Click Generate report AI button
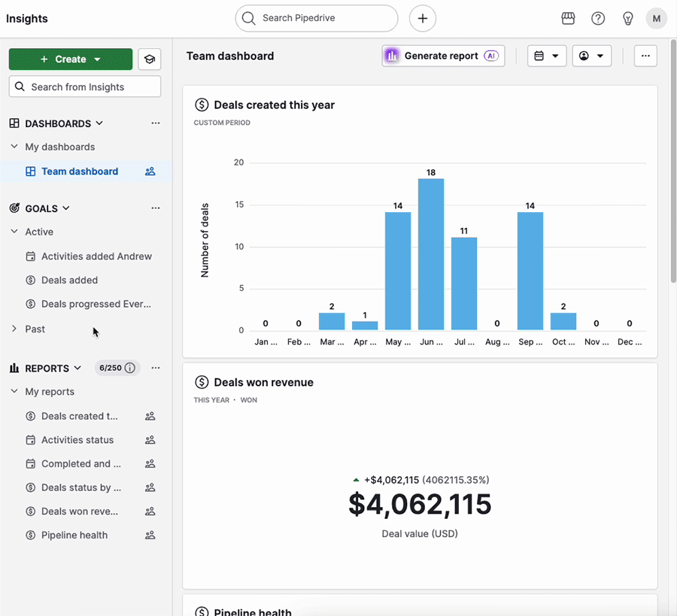The height and width of the screenshot is (616, 677). click(x=443, y=56)
